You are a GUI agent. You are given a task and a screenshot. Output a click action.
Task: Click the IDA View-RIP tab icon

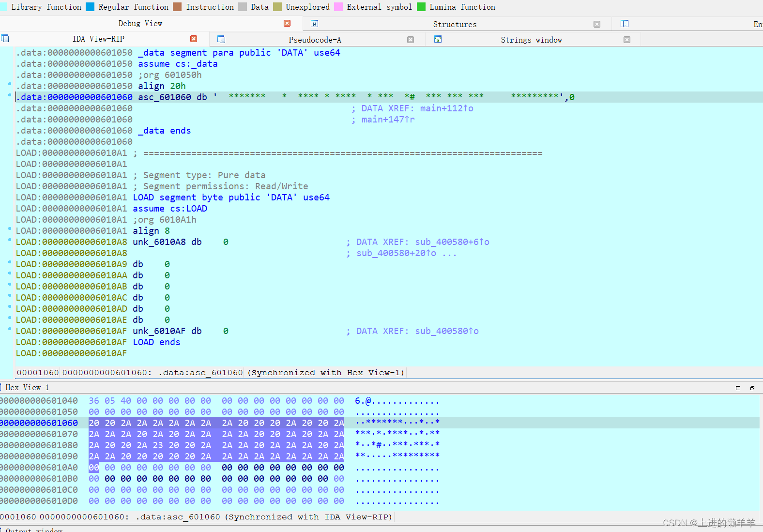[5, 38]
